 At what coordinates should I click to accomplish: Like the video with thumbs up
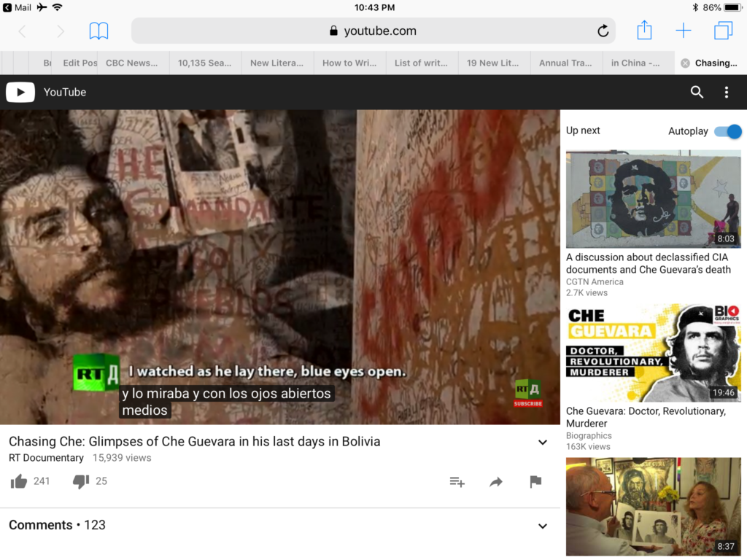point(20,481)
